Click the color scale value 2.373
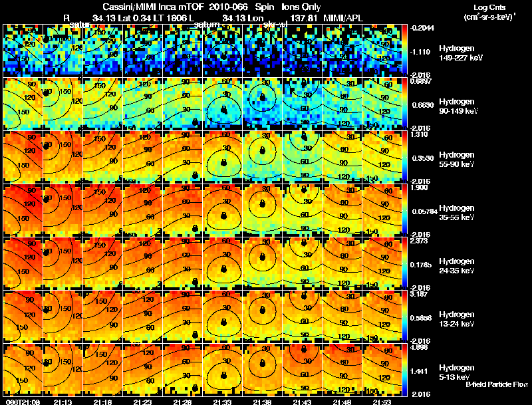This screenshot has height=405, width=532. click(x=420, y=241)
